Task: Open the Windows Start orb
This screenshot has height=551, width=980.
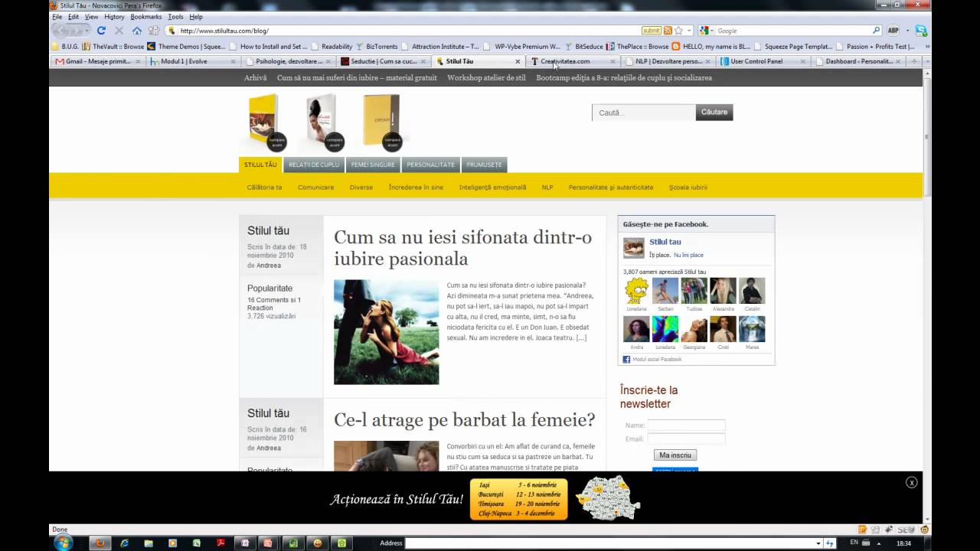Action: 63,543
